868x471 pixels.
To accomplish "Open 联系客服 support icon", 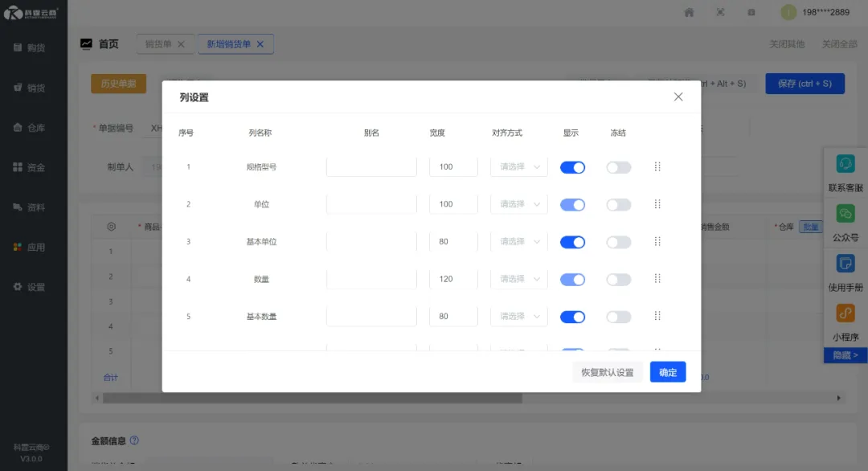I will [x=845, y=165].
